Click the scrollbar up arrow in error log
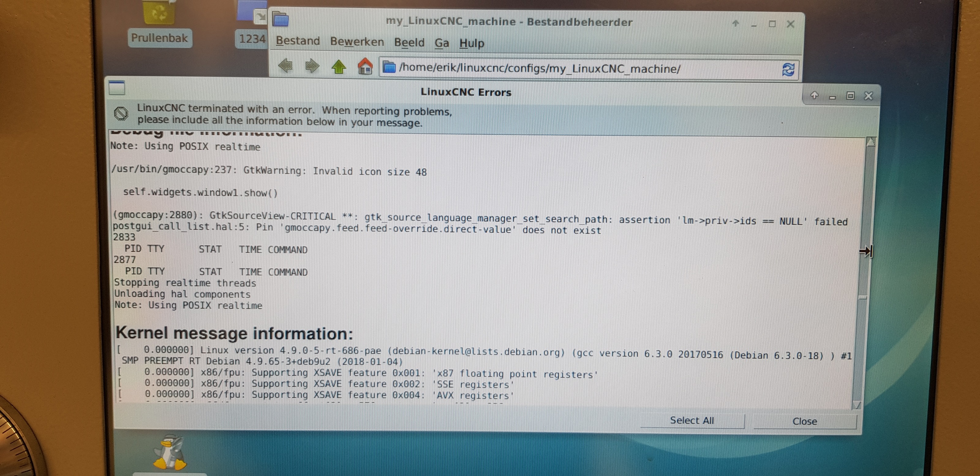The image size is (980, 476). click(x=870, y=142)
